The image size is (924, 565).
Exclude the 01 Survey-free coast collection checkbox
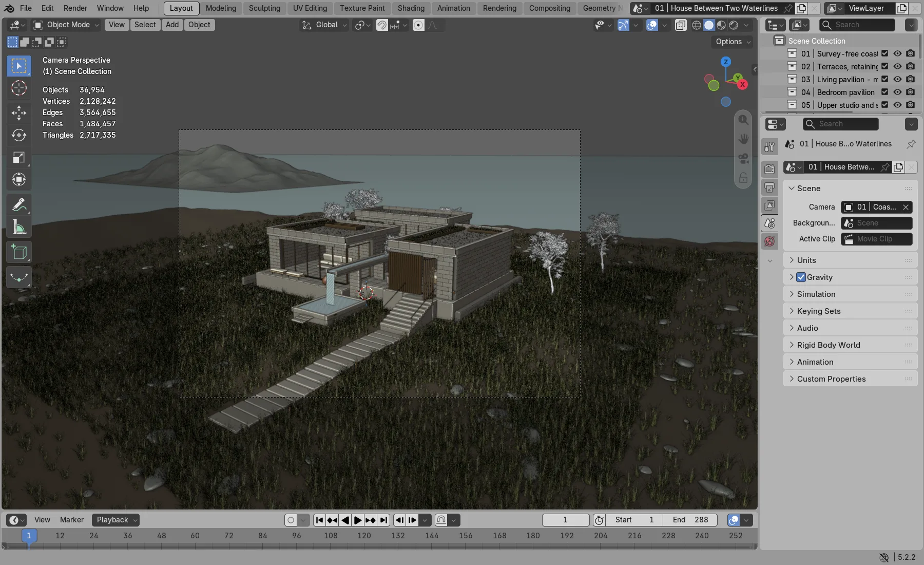[884, 53]
